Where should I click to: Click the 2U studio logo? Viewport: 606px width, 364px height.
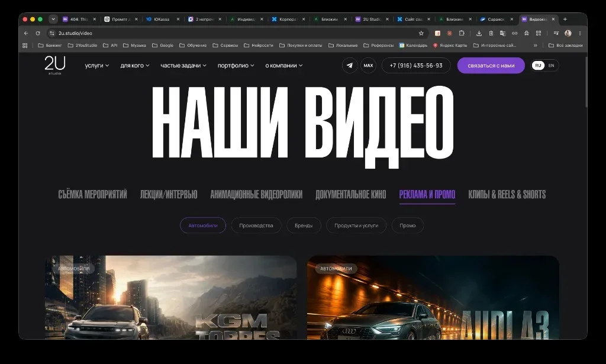[55, 65]
